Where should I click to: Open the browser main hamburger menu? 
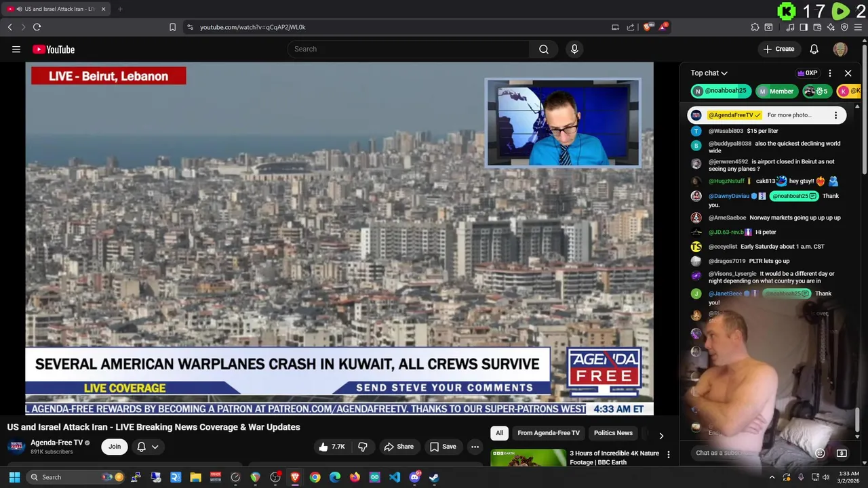coord(859,27)
